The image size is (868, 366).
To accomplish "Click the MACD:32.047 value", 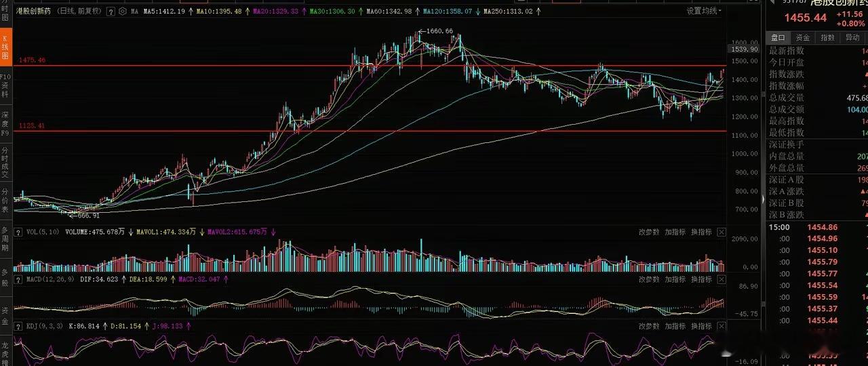I will tap(200, 279).
